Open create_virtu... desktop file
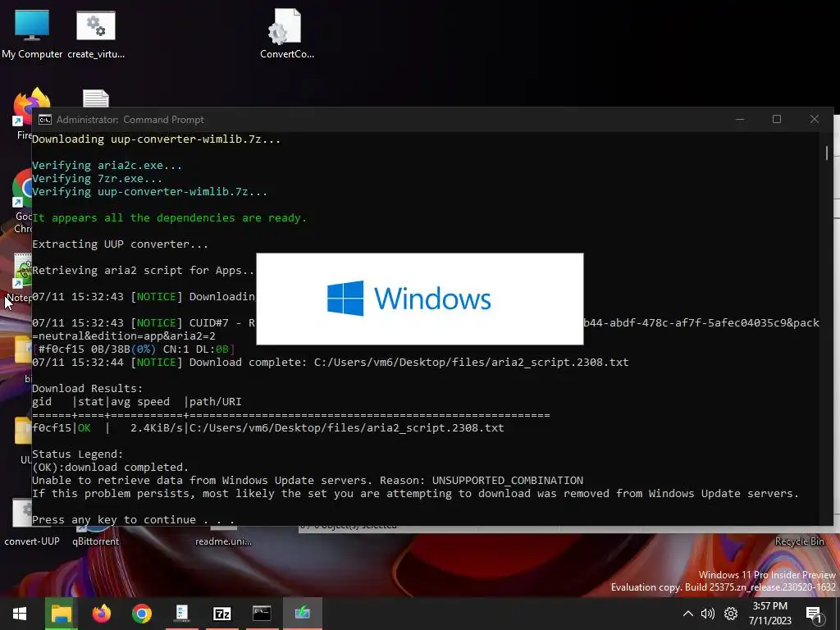840x630 pixels. click(96, 33)
